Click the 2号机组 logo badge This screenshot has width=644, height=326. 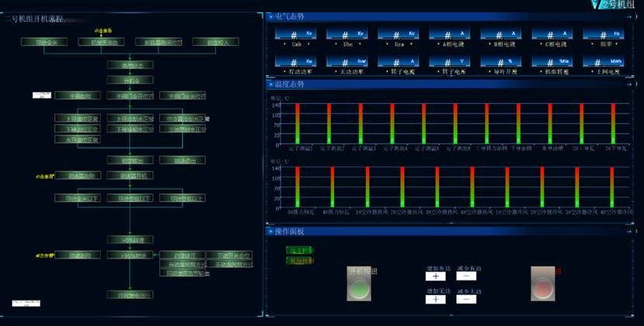612,5
